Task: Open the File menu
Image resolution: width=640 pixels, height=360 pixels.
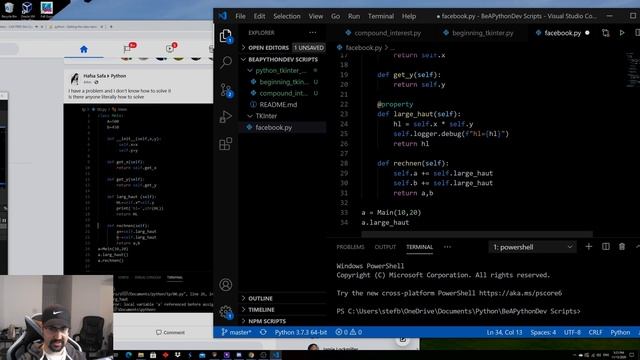Action: (x=240, y=16)
